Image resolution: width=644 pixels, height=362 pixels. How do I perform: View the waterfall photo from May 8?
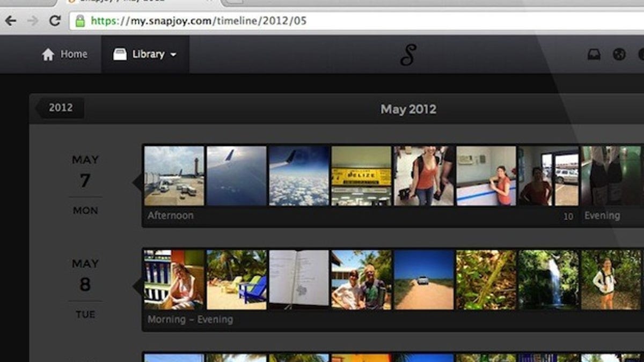(548, 280)
